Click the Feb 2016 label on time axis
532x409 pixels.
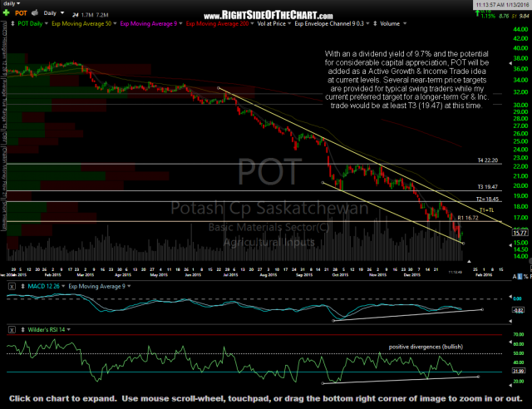[x=484, y=275]
